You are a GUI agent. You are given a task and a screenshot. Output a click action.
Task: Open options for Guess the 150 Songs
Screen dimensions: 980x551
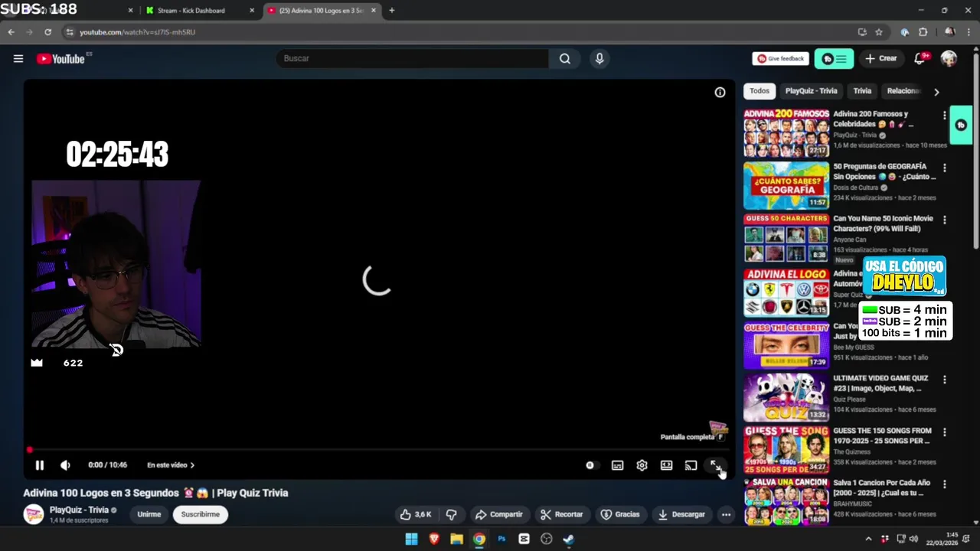(x=944, y=432)
